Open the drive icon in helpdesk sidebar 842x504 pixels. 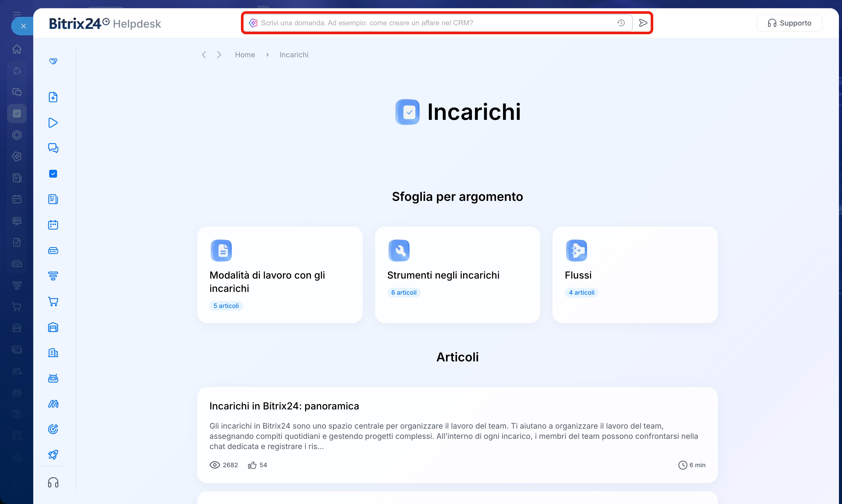[x=53, y=251]
